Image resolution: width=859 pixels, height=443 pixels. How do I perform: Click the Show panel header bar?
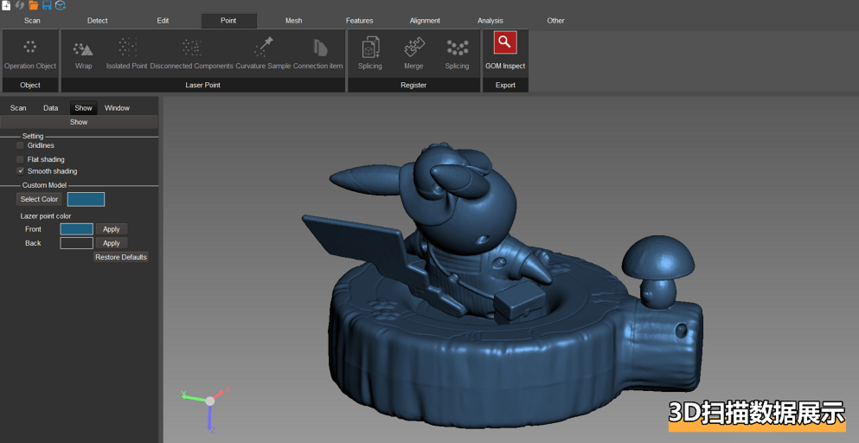click(79, 122)
